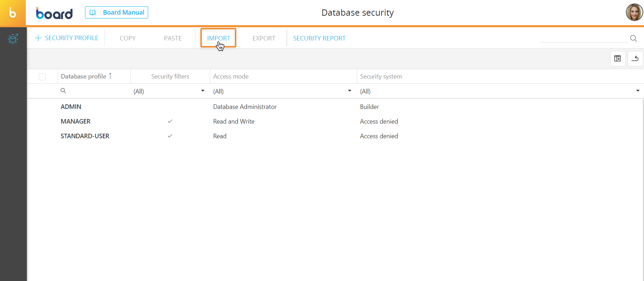Expand the Security system (All) dropdown
The image size is (644, 281).
(x=638, y=91)
